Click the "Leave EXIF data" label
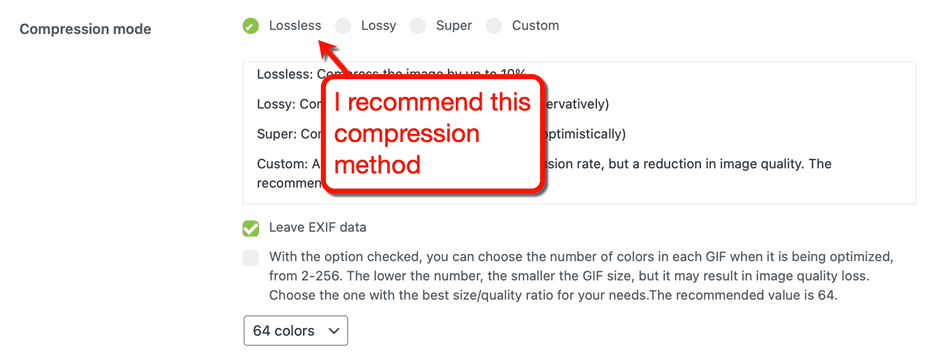 318,227
